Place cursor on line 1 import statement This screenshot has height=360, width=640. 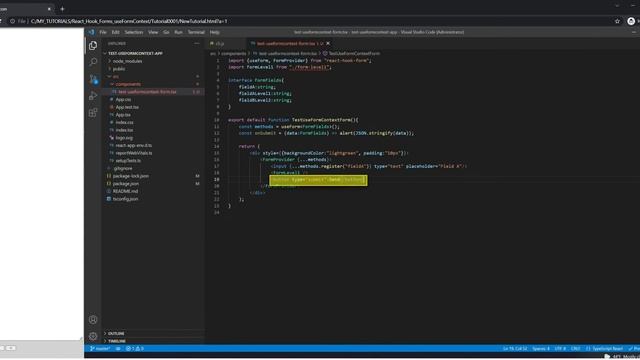(300, 60)
